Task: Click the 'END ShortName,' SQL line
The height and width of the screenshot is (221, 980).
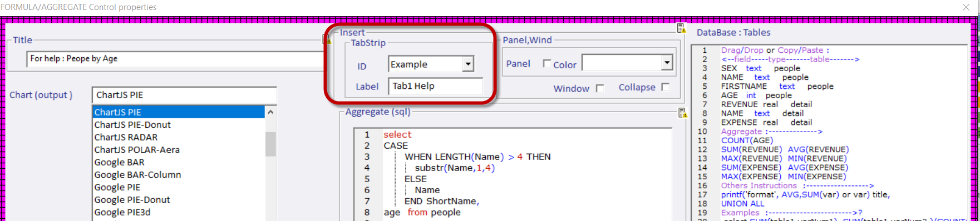Action: click(442, 201)
